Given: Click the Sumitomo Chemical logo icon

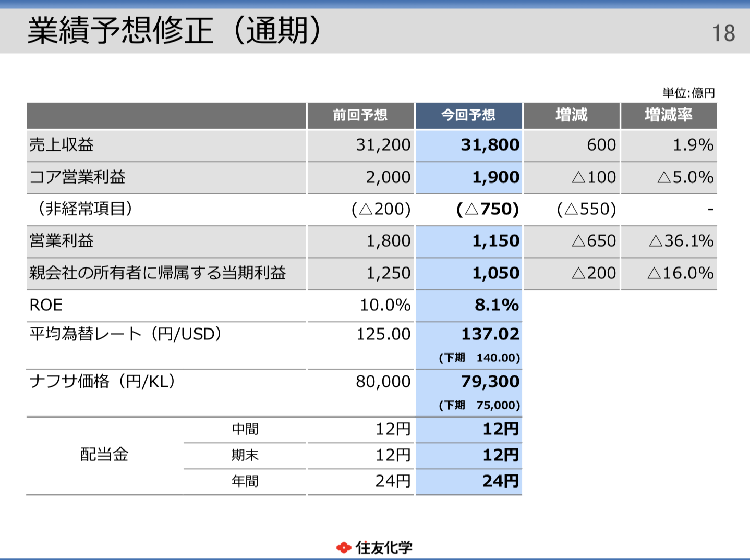Looking at the screenshot, I should [x=344, y=547].
